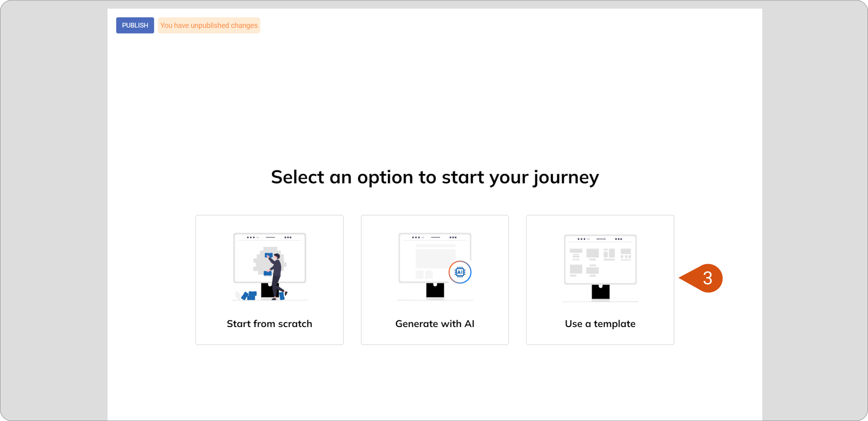The width and height of the screenshot is (868, 421).
Task: Click the monitor stand in AI card
Action: [x=435, y=290]
